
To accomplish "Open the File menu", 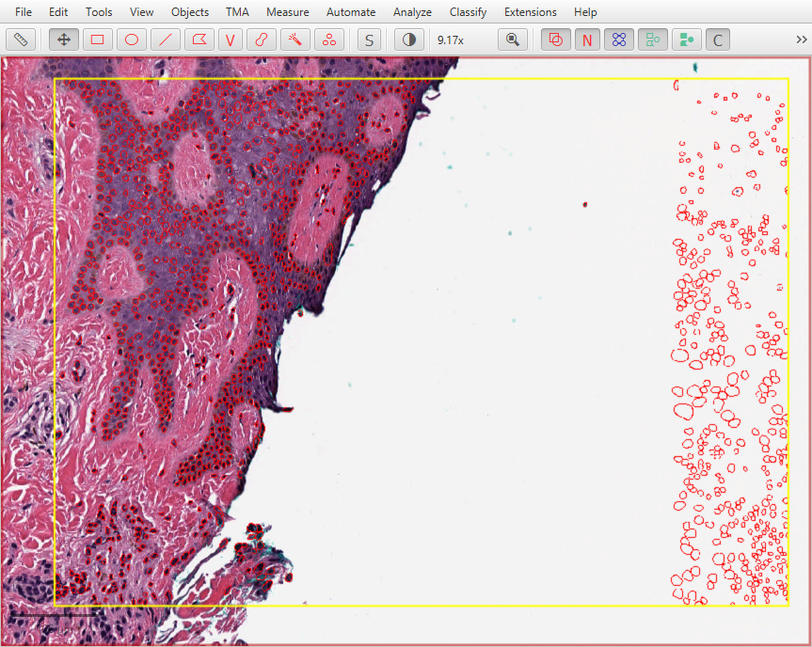I will click(24, 12).
